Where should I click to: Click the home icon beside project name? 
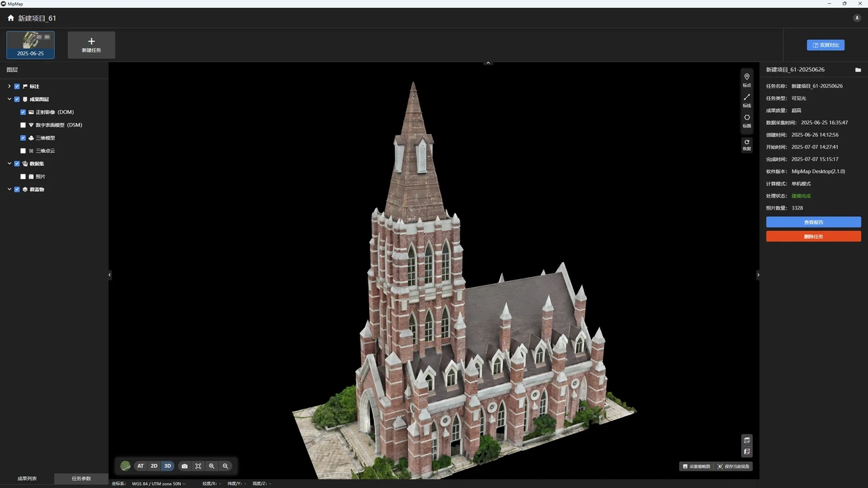11,18
